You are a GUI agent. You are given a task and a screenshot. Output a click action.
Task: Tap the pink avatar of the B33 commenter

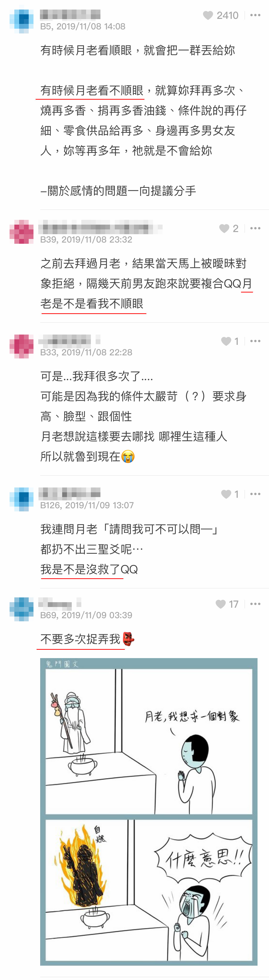(21, 346)
